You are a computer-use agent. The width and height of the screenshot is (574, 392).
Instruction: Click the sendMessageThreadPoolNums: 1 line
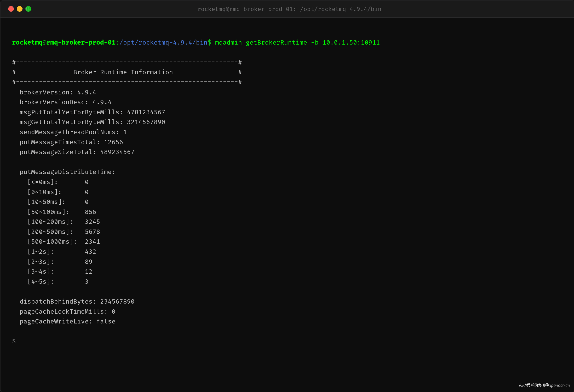click(73, 132)
